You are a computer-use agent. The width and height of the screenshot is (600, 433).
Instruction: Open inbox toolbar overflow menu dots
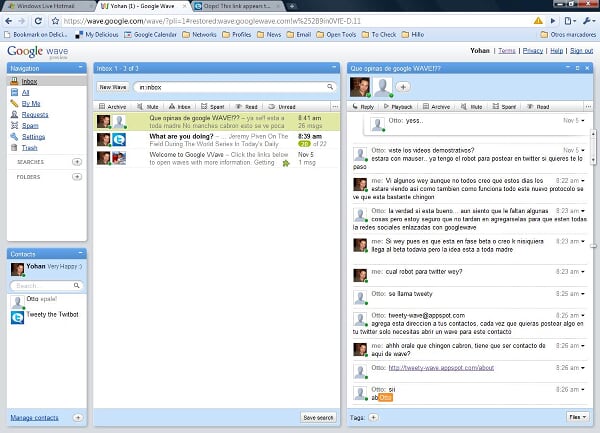[x=335, y=107]
